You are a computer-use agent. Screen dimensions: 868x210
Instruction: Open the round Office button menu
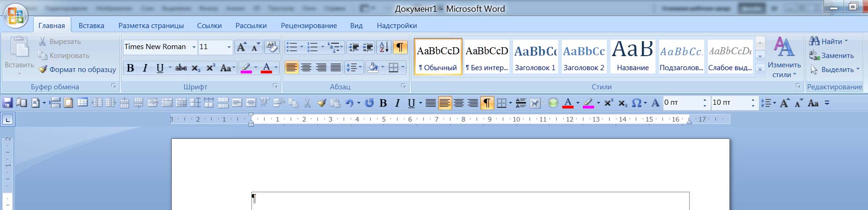tap(16, 16)
